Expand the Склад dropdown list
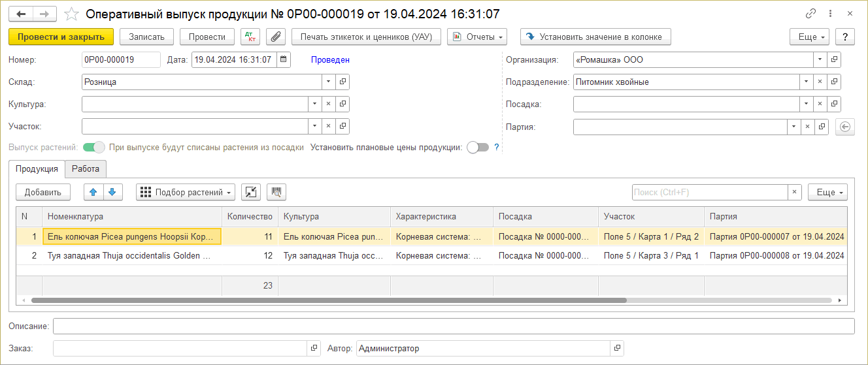The image size is (868, 365). 328,82
